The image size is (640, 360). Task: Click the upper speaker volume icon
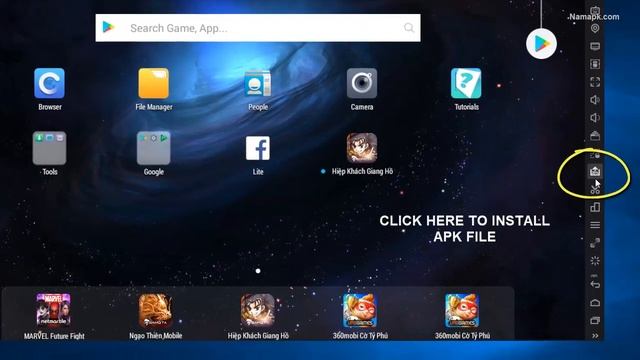(595, 100)
